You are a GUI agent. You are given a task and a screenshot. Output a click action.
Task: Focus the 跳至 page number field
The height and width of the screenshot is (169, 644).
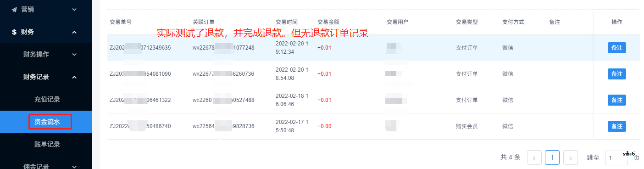tap(616, 158)
